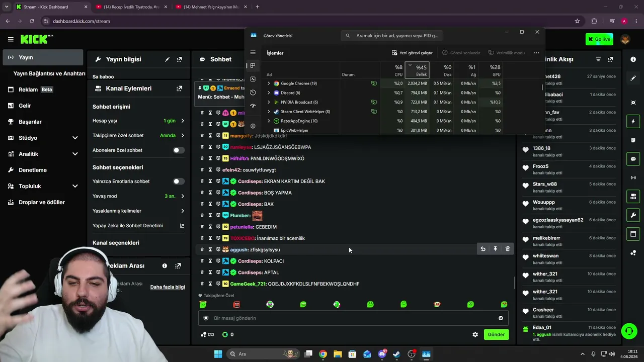Open Discord from the taskbar
This screenshot has height=362, width=644.
pyautogui.click(x=382, y=354)
